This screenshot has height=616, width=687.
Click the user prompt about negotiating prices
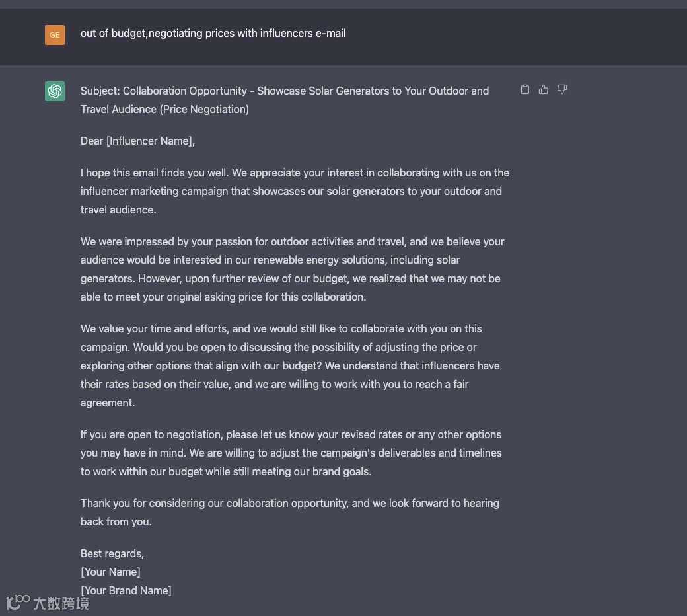(x=213, y=33)
